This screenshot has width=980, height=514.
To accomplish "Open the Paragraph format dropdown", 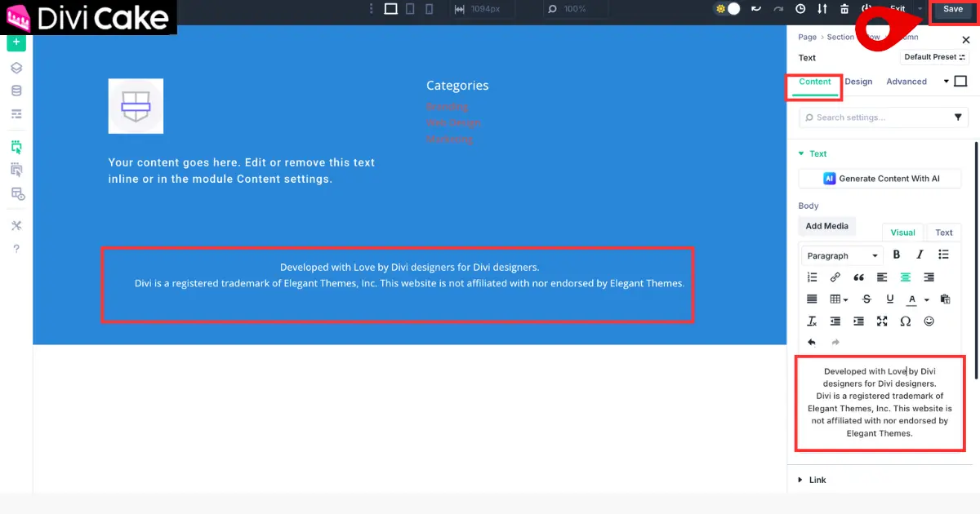I will (x=842, y=255).
